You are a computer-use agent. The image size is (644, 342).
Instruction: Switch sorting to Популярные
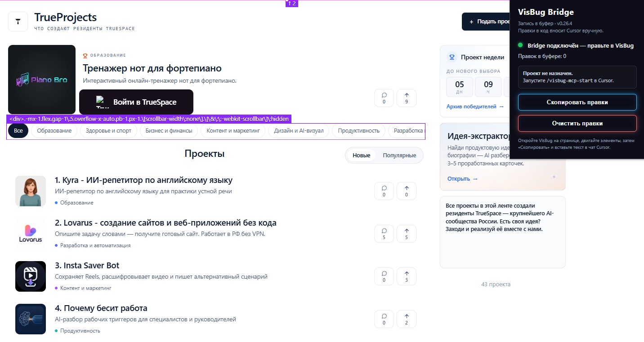click(399, 155)
